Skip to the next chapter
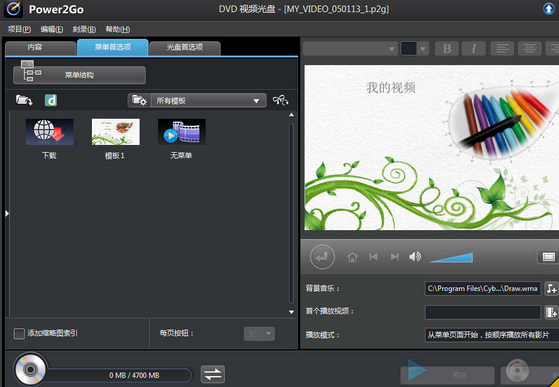 click(x=394, y=257)
